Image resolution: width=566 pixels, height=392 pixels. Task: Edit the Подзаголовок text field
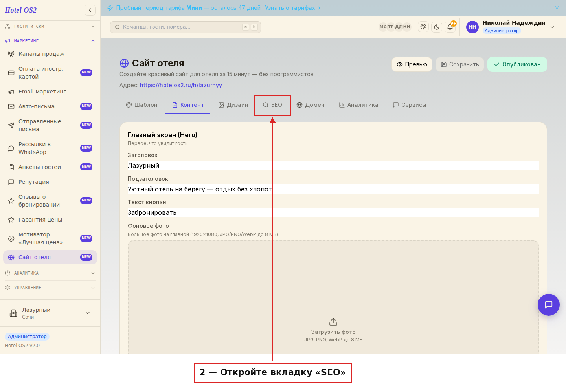point(333,189)
